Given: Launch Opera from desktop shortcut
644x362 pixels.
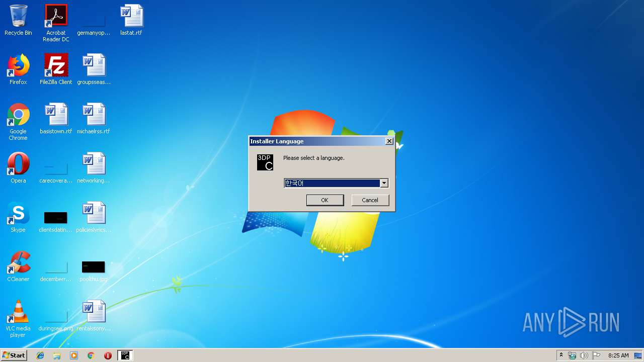Looking at the screenshot, I should point(18,168).
